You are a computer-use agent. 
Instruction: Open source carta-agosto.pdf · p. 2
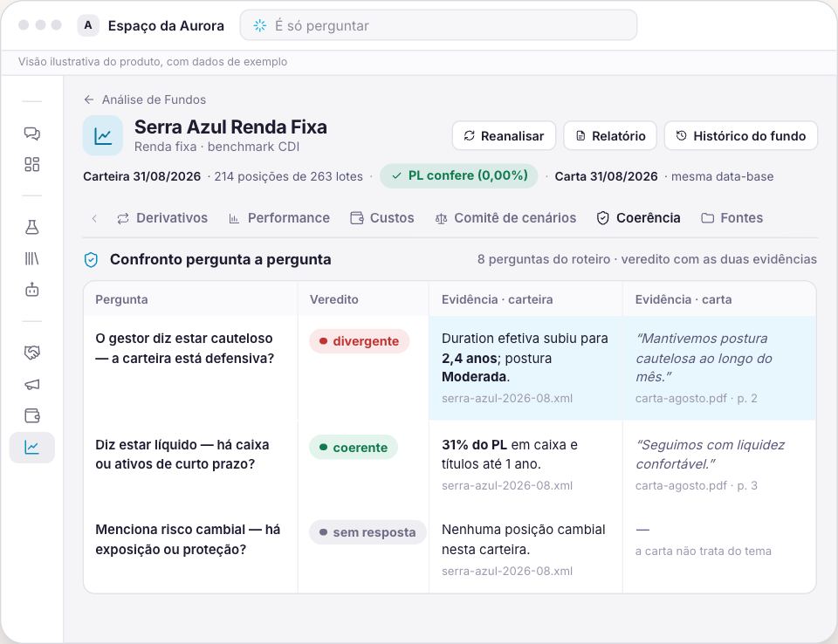pyautogui.click(x=697, y=398)
